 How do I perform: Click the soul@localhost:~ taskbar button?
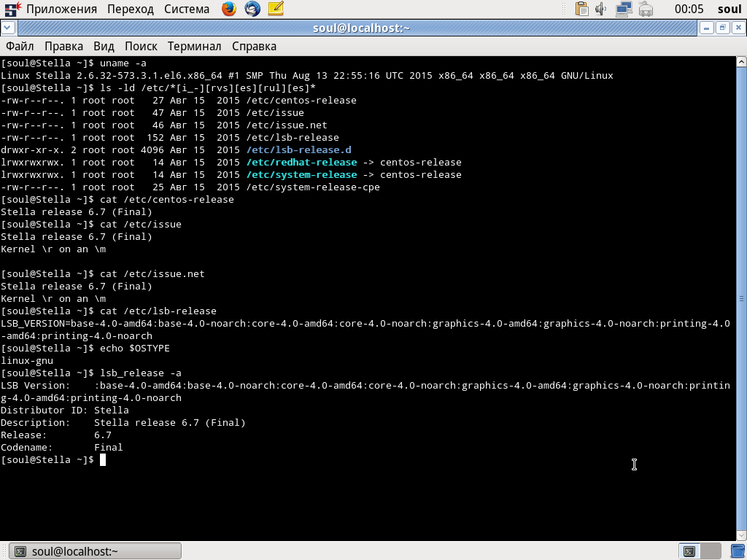[96, 551]
